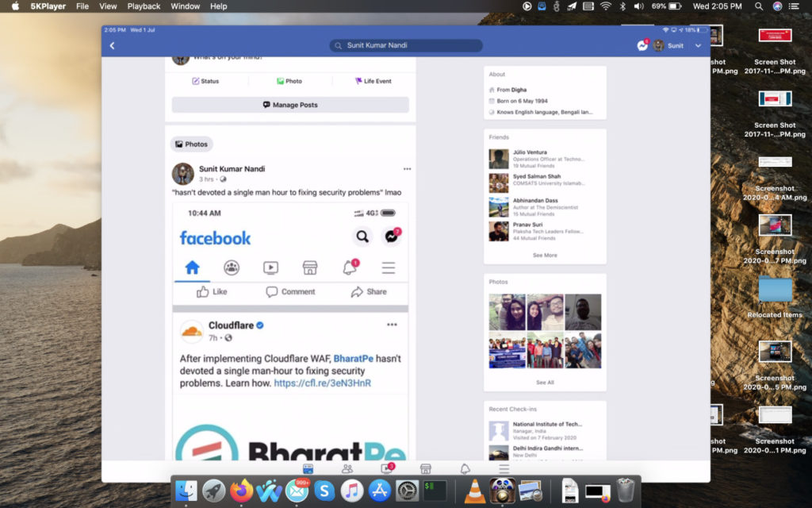Screen dimensions: 812x508
Task: Open the National Institute of Tech check-in
Action: click(x=545, y=430)
